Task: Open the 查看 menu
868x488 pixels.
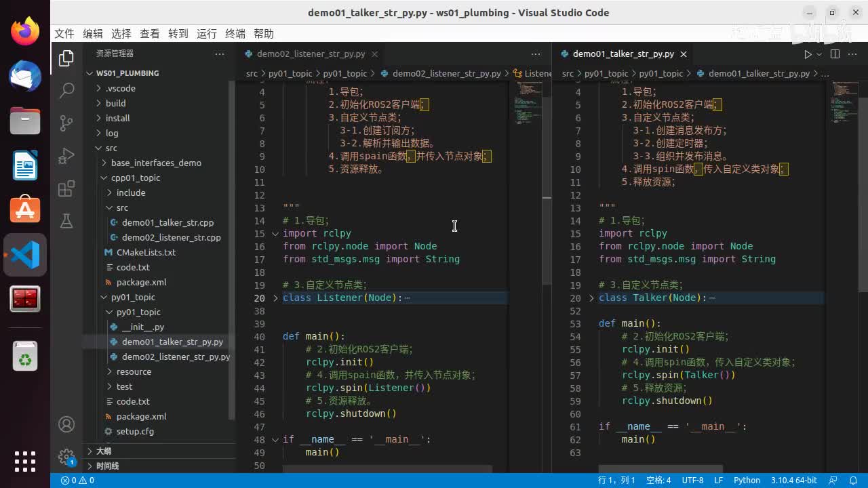Action: (150, 34)
